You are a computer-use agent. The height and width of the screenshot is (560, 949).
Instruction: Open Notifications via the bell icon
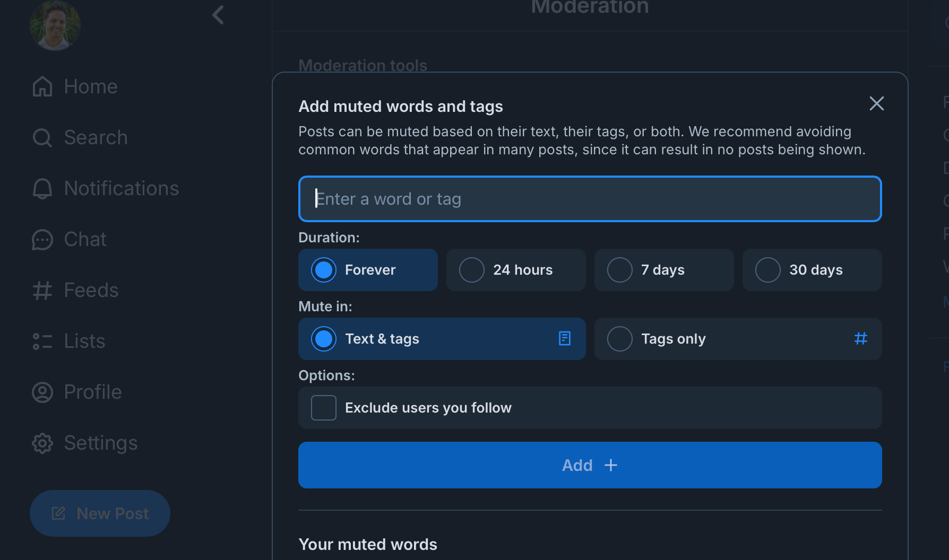(121, 188)
